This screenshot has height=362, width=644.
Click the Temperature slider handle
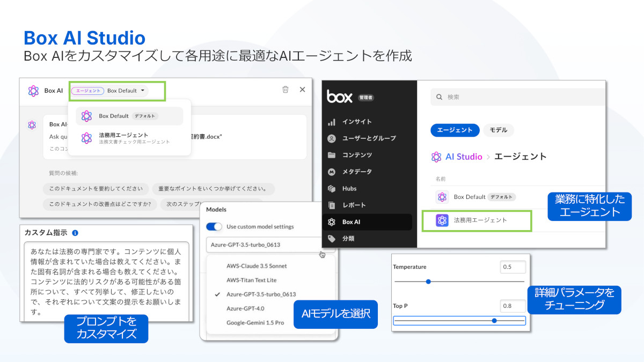[428, 281]
